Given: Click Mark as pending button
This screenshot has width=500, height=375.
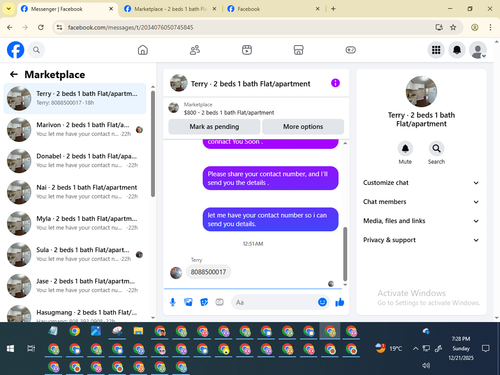Looking at the screenshot, I should tap(214, 127).
